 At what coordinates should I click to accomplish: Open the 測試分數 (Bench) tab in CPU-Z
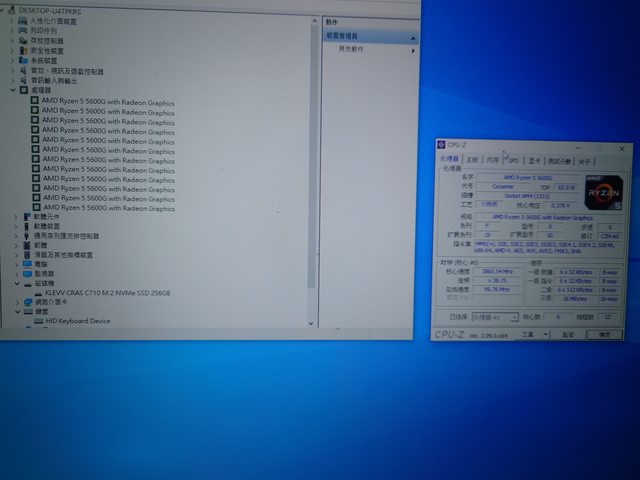coord(558,160)
